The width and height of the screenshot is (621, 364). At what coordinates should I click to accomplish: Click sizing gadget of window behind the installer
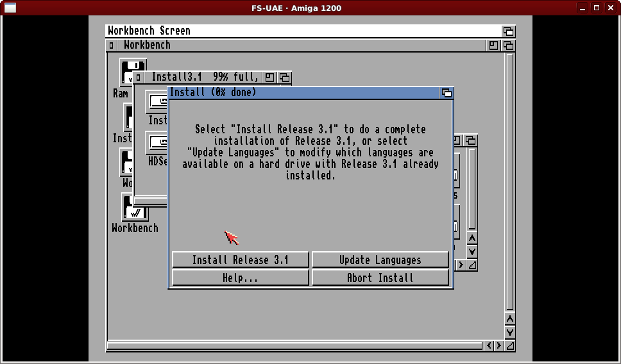[x=472, y=265]
